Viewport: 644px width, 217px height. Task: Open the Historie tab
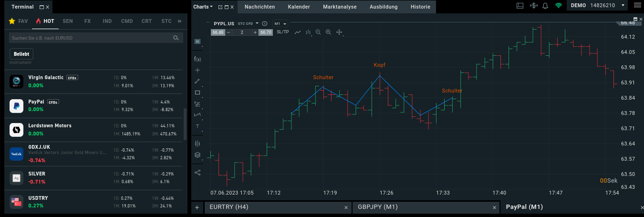point(420,7)
